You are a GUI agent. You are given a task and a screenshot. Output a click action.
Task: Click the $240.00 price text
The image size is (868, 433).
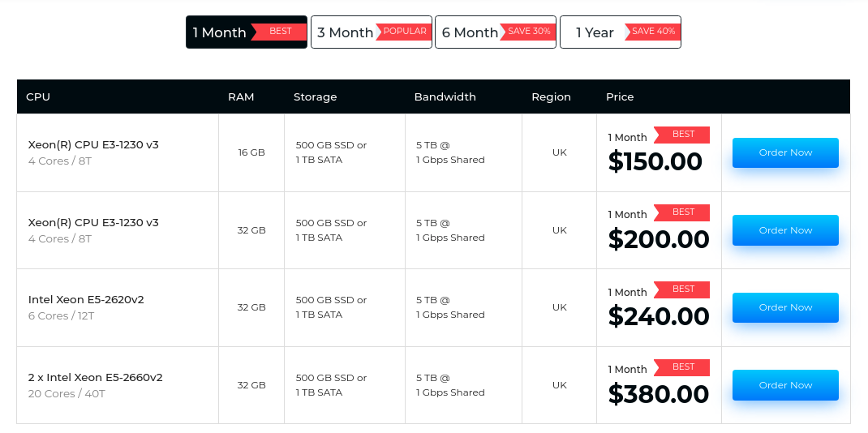pos(659,316)
